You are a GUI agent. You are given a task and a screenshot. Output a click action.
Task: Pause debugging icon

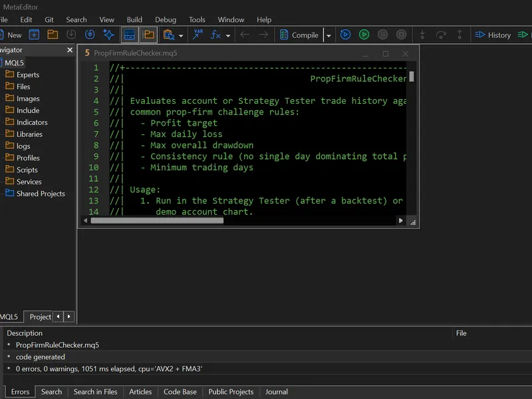click(x=383, y=35)
